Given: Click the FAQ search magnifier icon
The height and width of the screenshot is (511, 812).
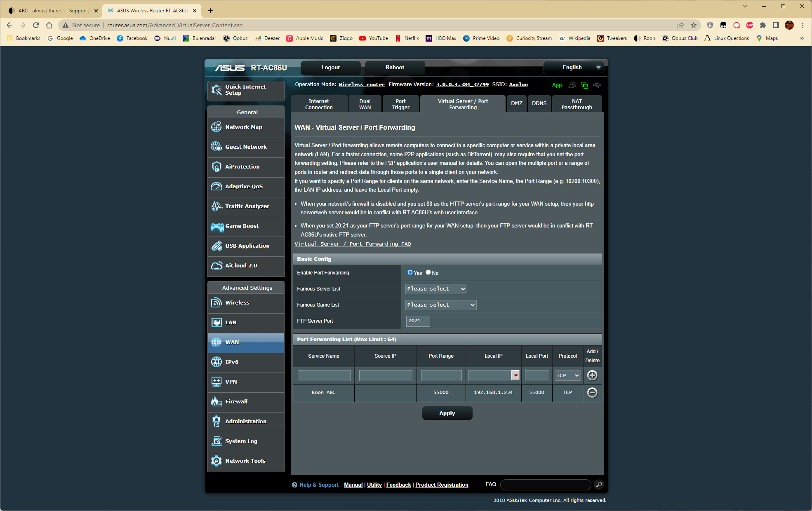Looking at the screenshot, I should tap(599, 485).
